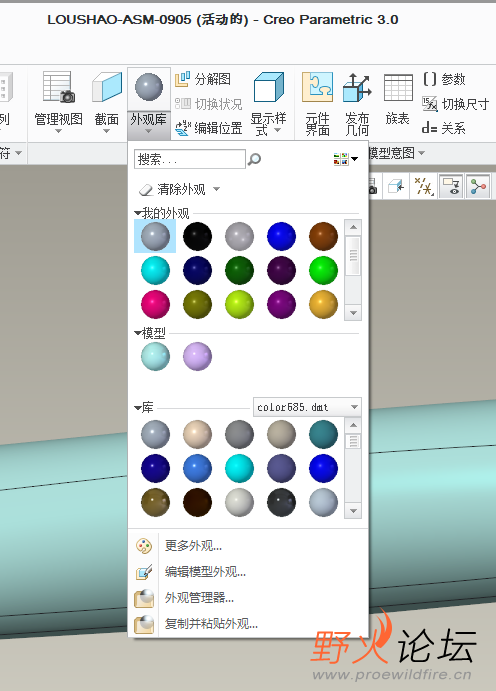The height and width of the screenshot is (691, 496).
Task: Select the pale teal sphere under 模型
Action: [x=155, y=357]
